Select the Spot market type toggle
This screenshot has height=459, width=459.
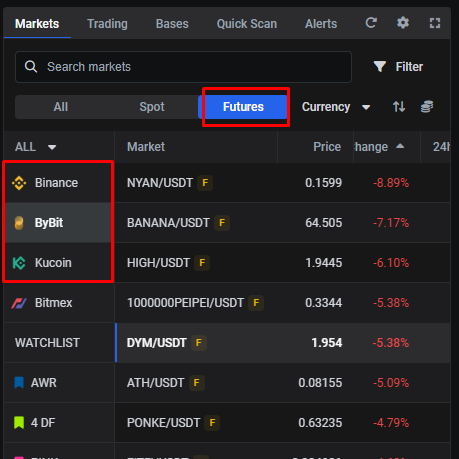tap(152, 107)
